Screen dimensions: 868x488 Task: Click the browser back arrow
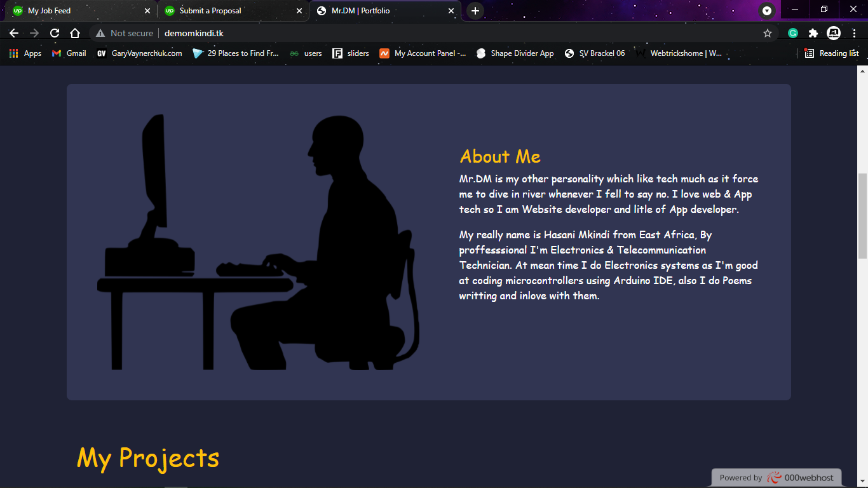[x=14, y=33]
